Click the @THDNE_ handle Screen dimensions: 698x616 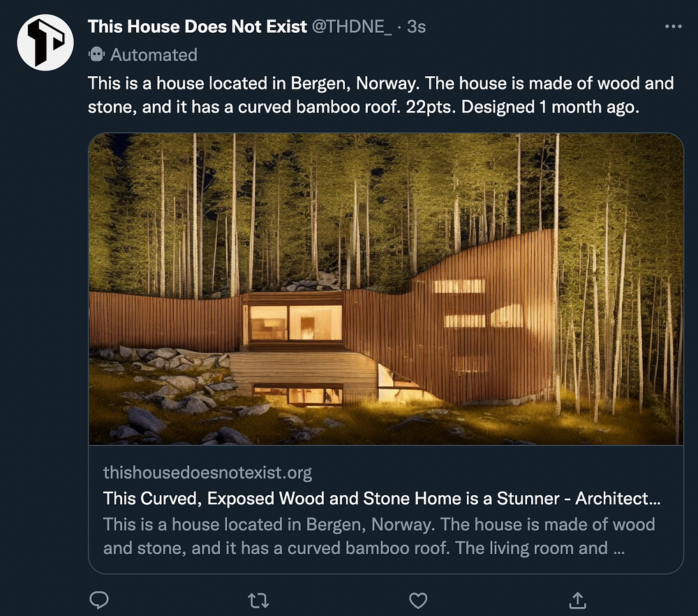coord(352,27)
